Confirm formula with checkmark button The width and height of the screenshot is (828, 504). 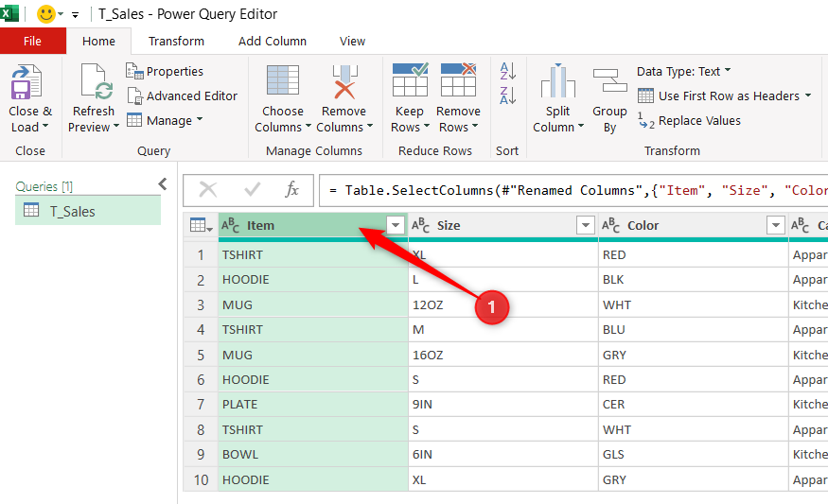[x=252, y=189]
